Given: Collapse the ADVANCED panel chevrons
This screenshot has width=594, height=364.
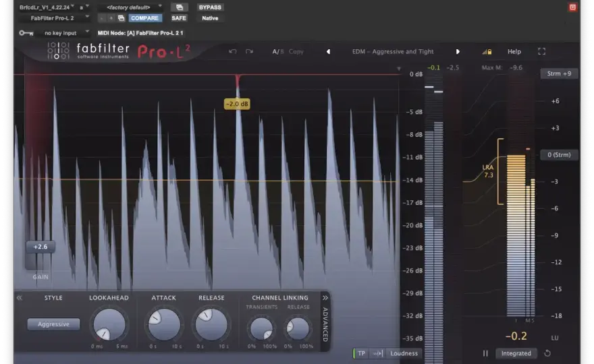Looking at the screenshot, I should (x=325, y=298).
